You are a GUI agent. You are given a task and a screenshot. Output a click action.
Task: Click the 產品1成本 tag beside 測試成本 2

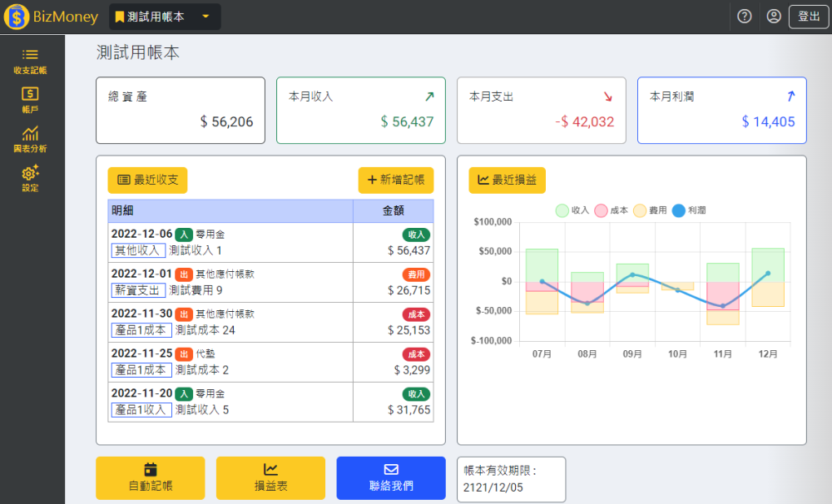pyautogui.click(x=141, y=370)
